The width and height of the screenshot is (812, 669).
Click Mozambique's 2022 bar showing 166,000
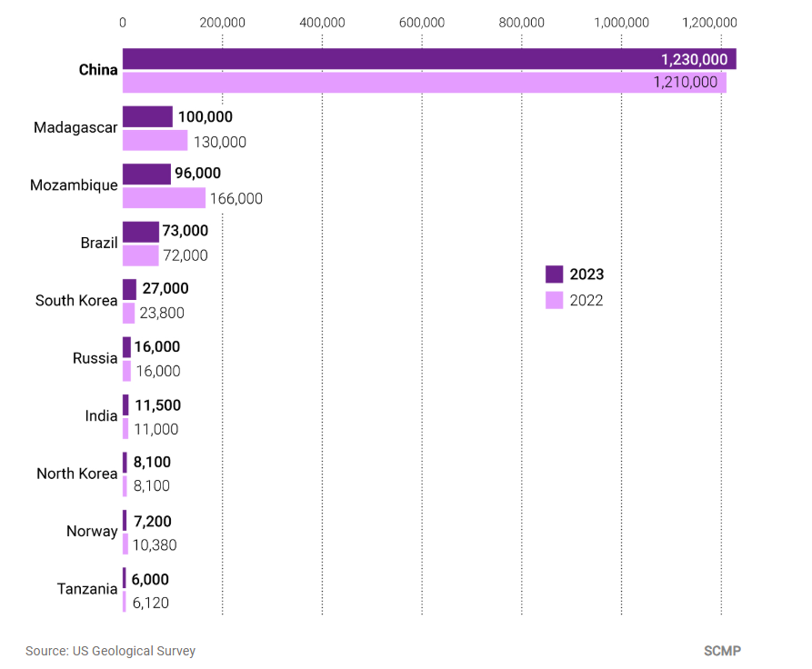coord(164,198)
